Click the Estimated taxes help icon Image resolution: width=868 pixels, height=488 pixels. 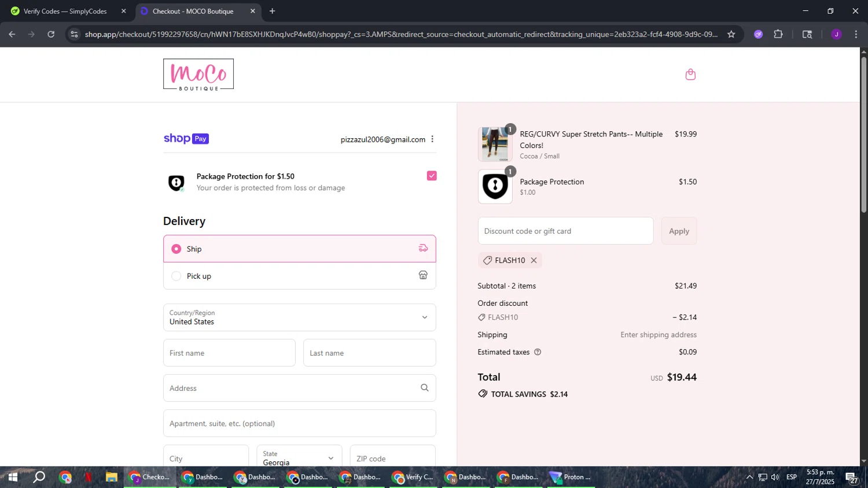click(538, 352)
